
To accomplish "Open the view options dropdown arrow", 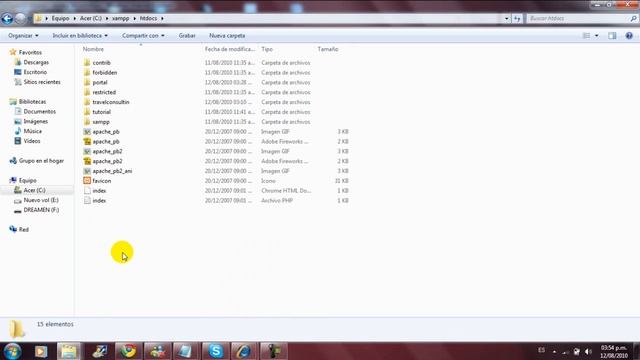I will tap(596, 36).
